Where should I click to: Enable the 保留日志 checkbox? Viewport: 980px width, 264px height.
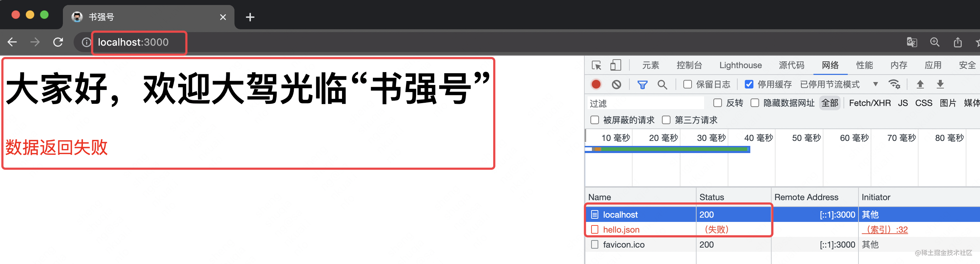(687, 84)
